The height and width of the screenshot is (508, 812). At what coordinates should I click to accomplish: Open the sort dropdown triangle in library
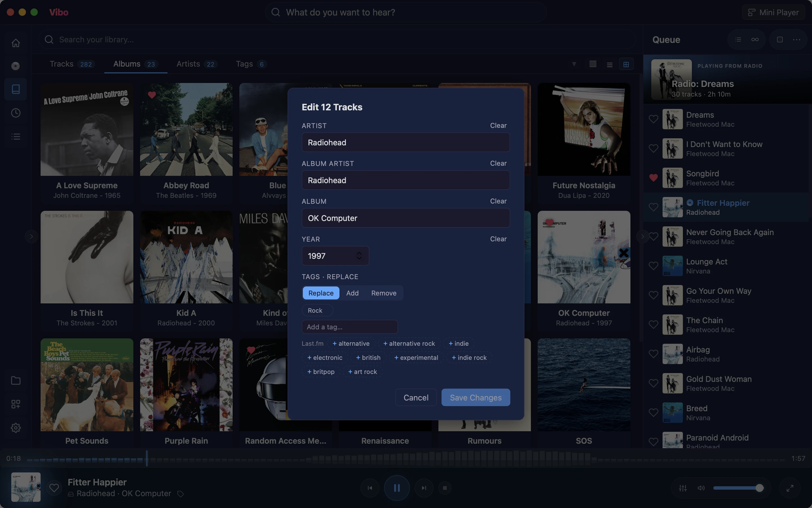pyautogui.click(x=574, y=64)
